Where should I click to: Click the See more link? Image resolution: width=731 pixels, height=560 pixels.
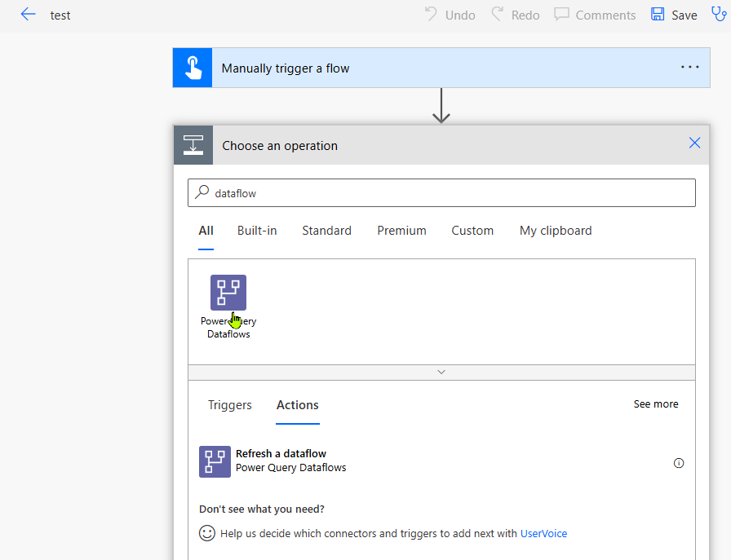656,404
